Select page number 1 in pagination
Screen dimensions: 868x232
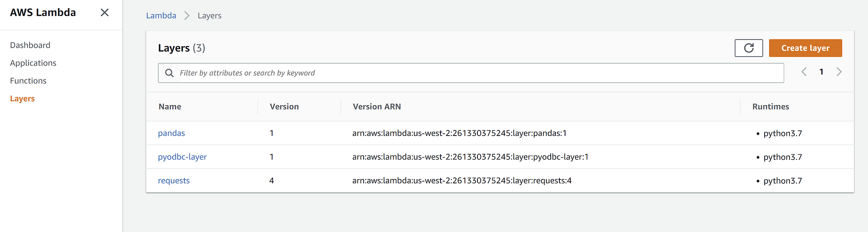[x=821, y=72]
